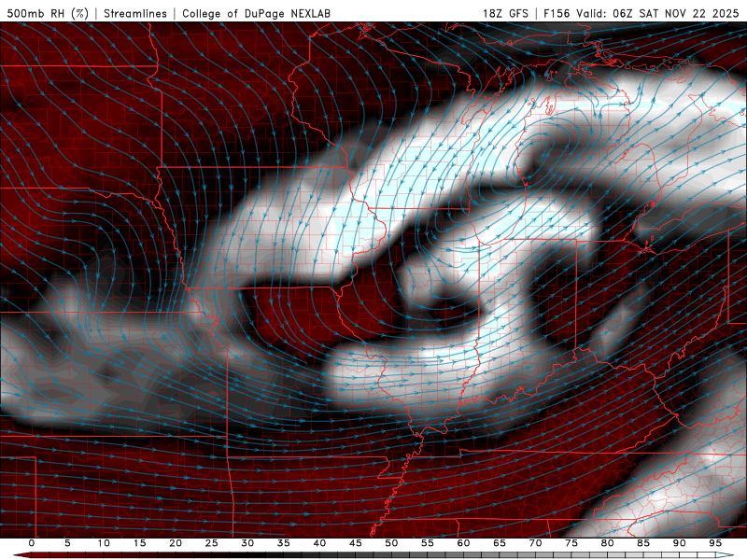Click the colorbar label "50"

[x=391, y=543]
